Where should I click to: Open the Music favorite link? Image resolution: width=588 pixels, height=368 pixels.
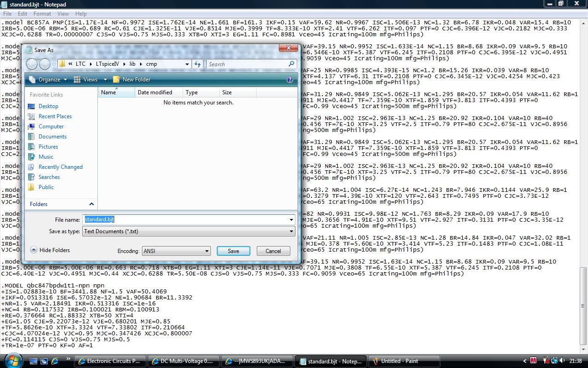46,157
